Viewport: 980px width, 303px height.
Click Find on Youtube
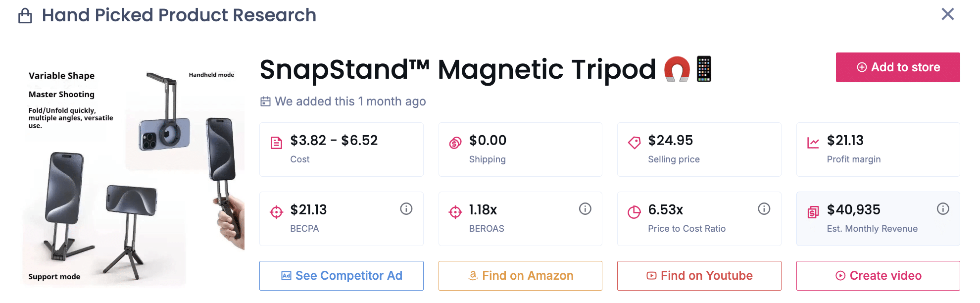click(699, 276)
